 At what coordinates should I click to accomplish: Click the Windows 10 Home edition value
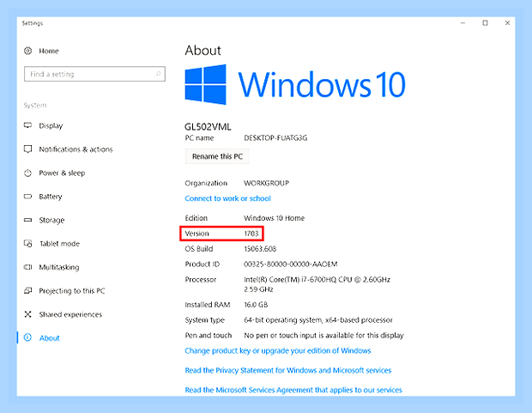(274, 218)
